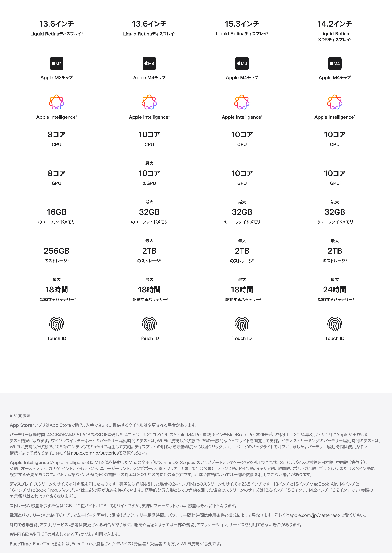This screenshot has height=553, width=392.
Task: Click Apple Intelligence logo in first column
Action: (56, 102)
